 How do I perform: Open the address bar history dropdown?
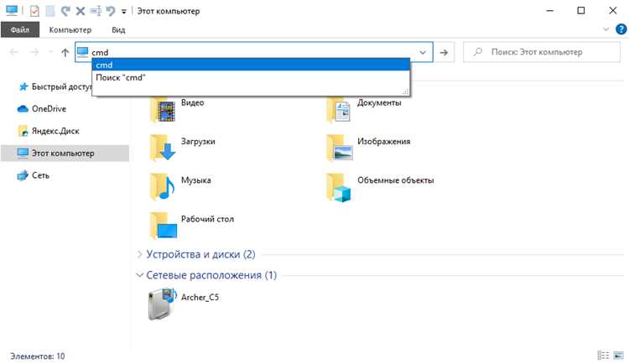coord(423,52)
